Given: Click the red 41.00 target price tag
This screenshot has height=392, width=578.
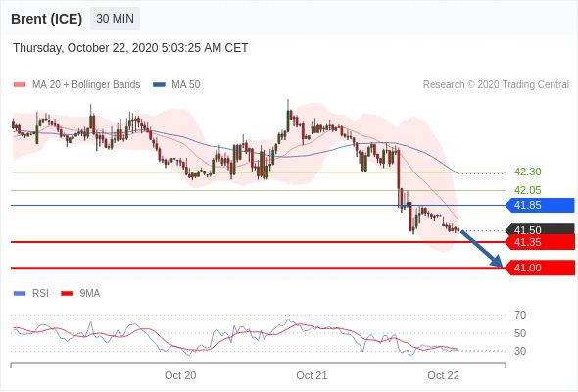Looking at the screenshot, I should (540, 268).
